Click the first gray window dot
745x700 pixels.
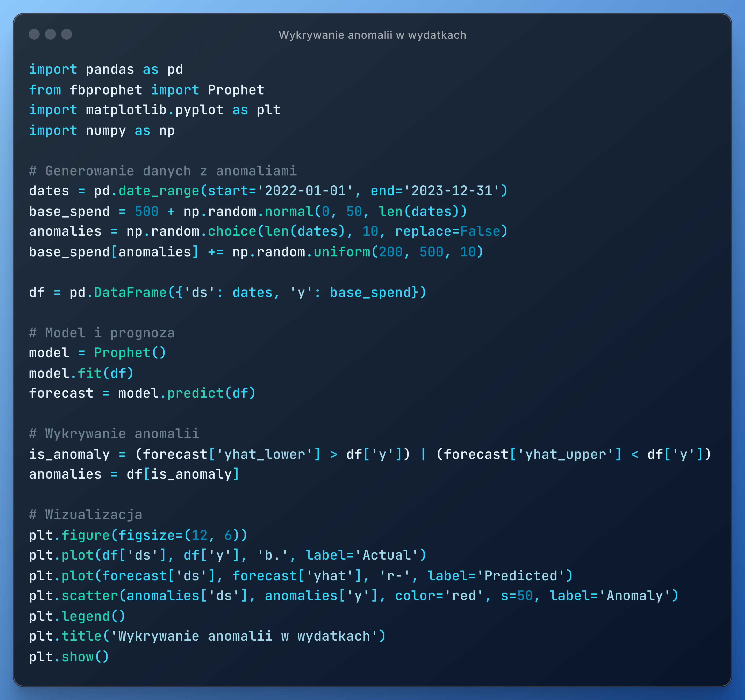(34, 34)
